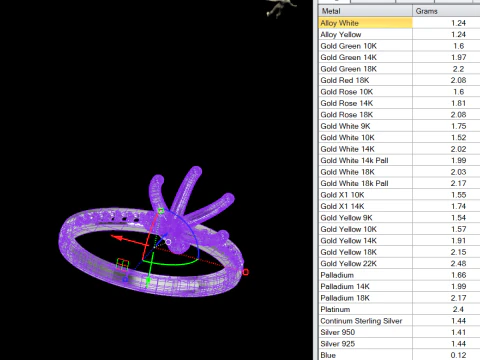Choose the Gold Green 14K entry
This screenshot has height=360, width=480.
pyautogui.click(x=399, y=57)
